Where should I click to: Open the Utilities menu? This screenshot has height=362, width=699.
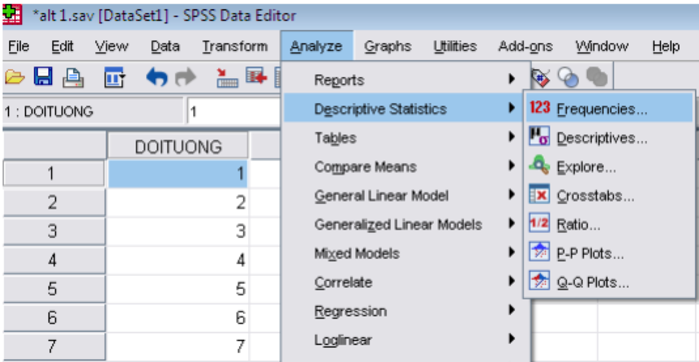click(x=455, y=46)
